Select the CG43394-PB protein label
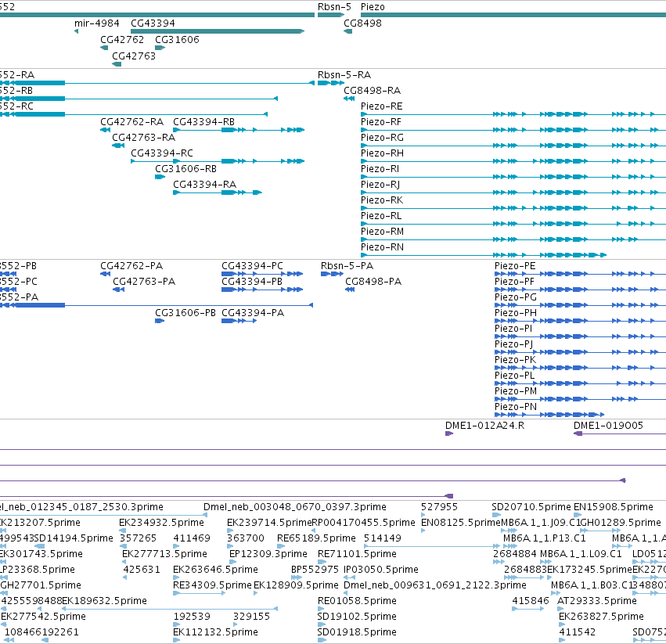666x644 pixels. coord(252,282)
